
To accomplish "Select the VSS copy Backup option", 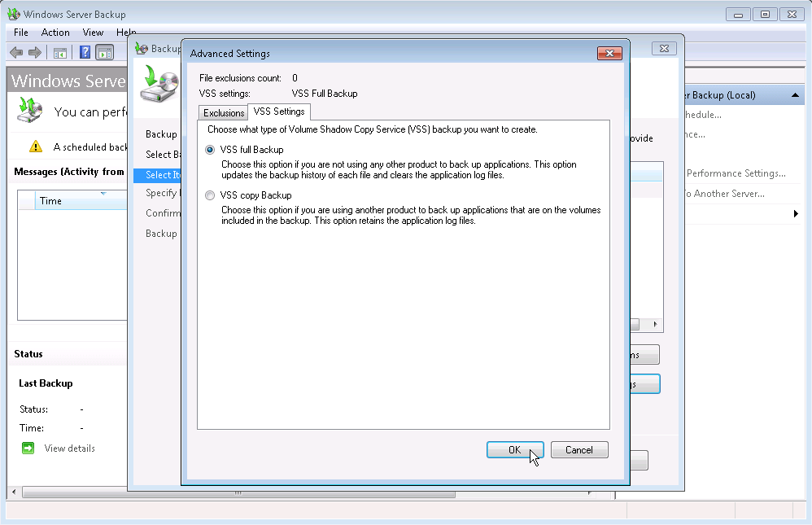I will click(209, 195).
